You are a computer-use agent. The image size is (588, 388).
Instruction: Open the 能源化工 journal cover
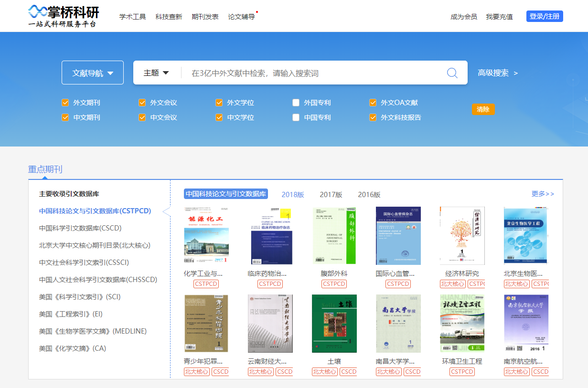206,236
